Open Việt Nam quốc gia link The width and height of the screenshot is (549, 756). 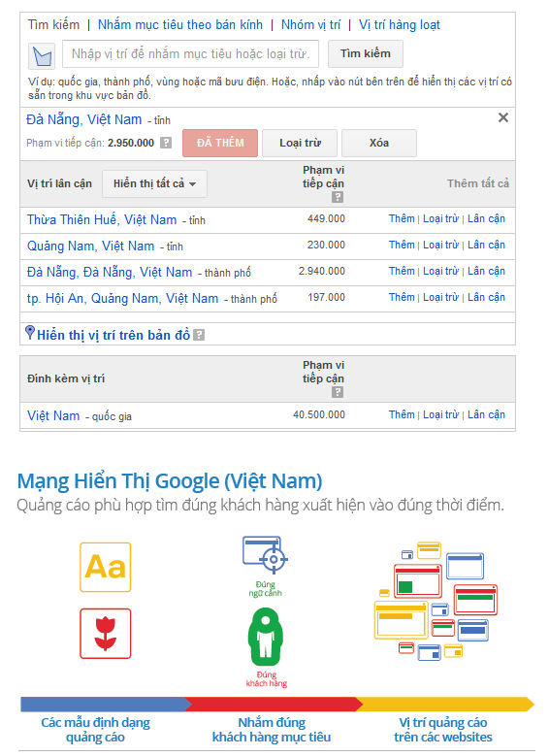[53, 415]
